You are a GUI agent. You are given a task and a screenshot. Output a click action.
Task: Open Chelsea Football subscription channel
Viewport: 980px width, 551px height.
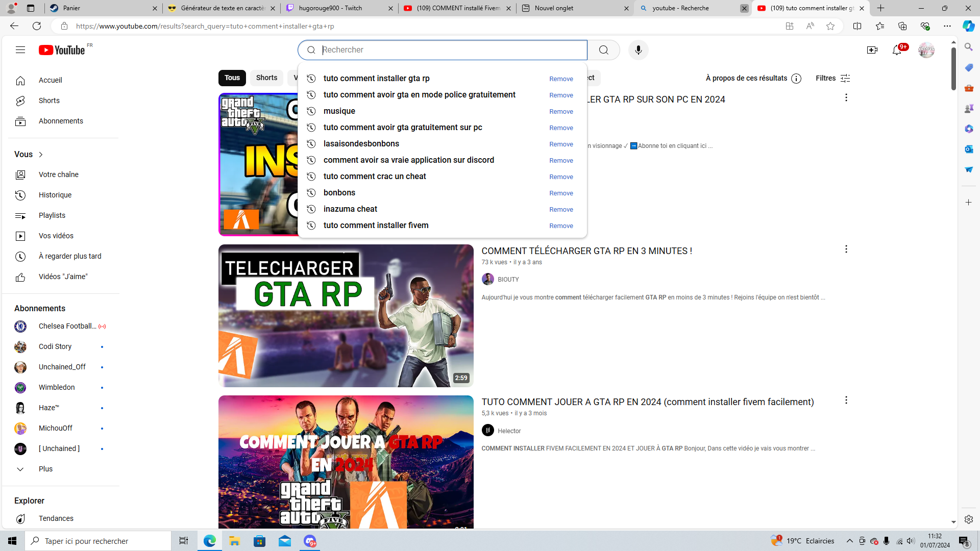[x=61, y=327]
